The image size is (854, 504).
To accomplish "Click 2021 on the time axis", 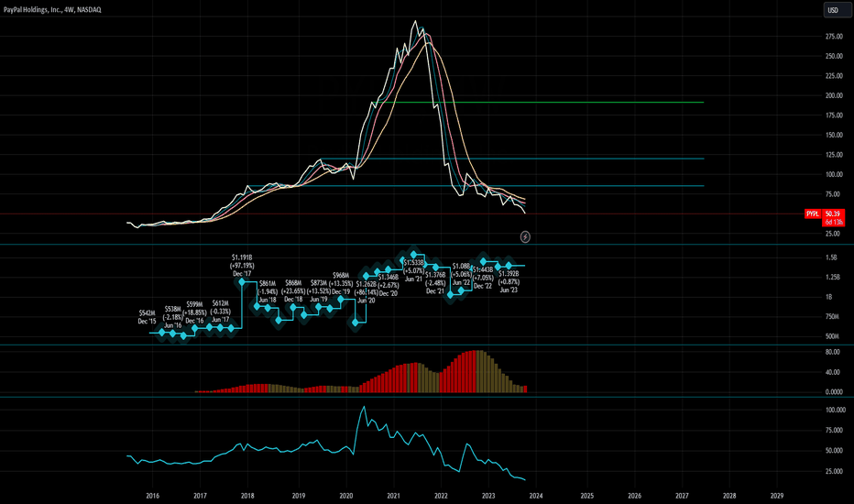I will tap(393, 496).
